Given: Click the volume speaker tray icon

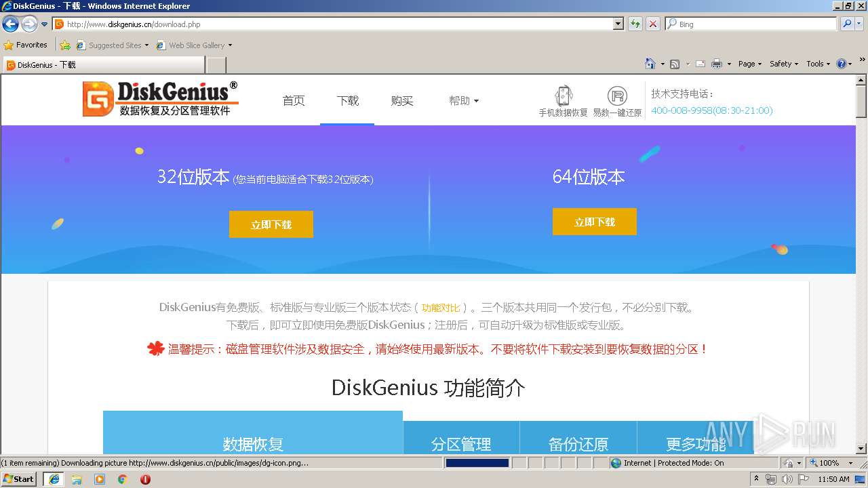Looking at the screenshot, I should click(787, 479).
